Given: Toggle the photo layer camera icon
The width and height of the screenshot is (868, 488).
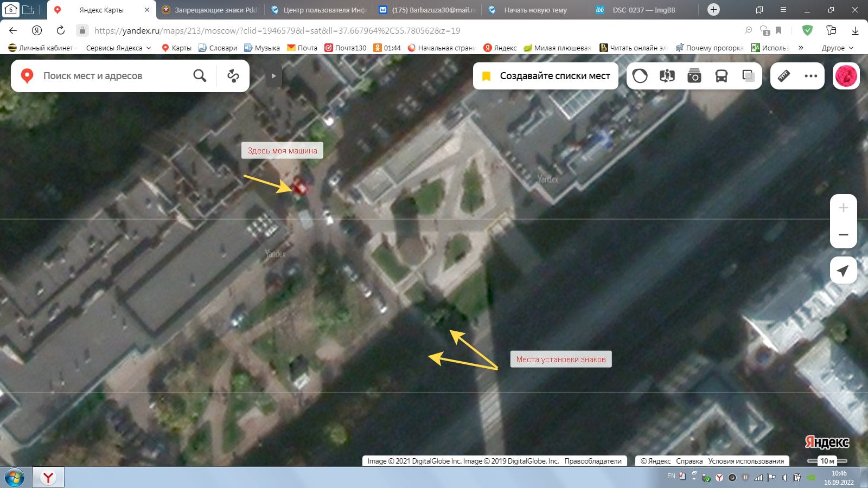Looking at the screenshot, I should pos(694,76).
